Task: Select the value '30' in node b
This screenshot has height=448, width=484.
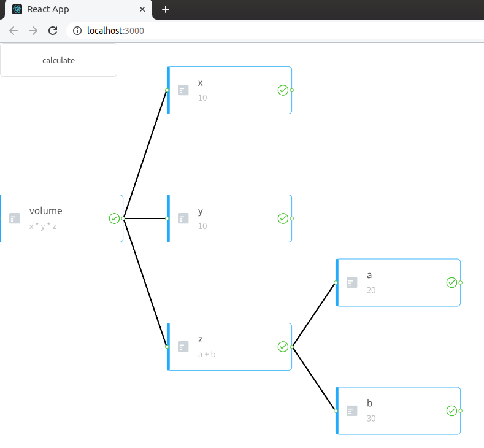Action: (x=371, y=419)
